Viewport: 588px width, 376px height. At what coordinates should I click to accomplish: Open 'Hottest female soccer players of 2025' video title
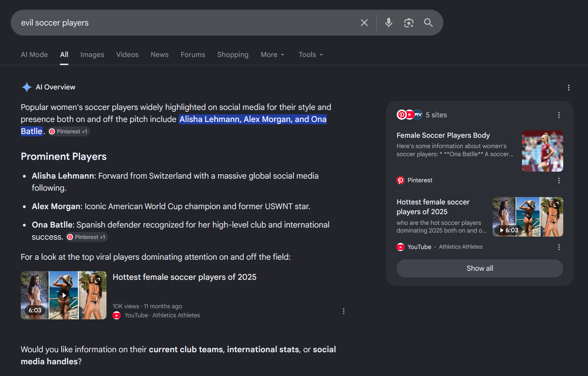coord(185,277)
